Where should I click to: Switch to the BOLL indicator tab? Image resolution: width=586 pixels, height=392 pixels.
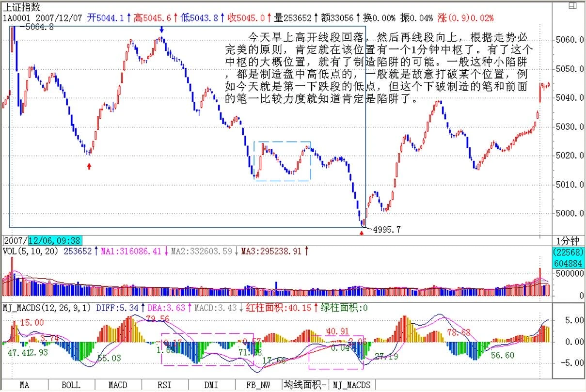coord(71,385)
